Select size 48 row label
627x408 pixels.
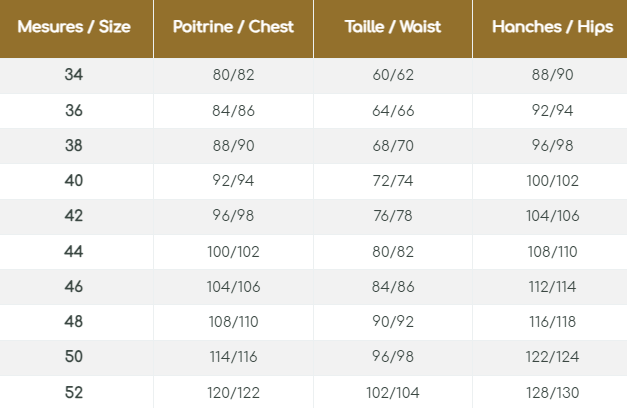(x=73, y=321)
